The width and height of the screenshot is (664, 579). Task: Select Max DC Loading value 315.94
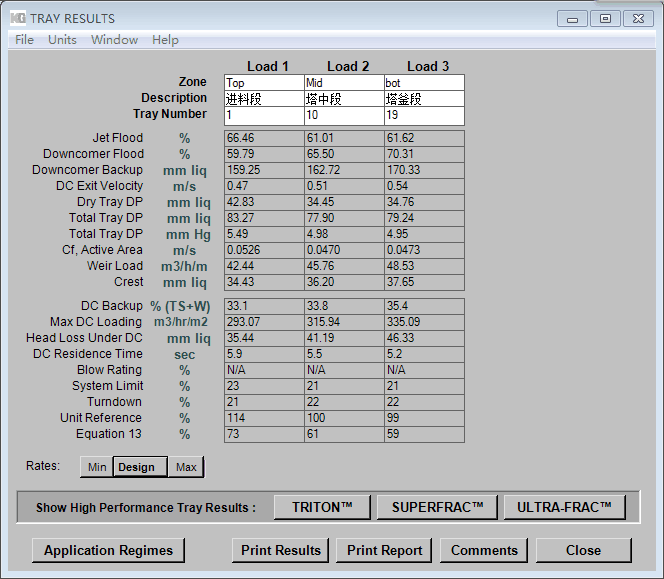[x=344, y=322]
